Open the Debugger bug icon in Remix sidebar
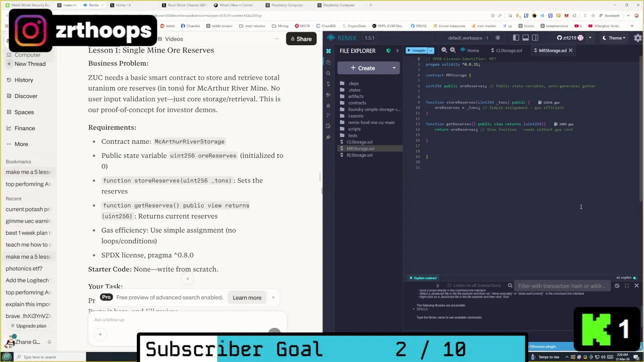Viewport: 644px width, 362px height. point(329,105)
